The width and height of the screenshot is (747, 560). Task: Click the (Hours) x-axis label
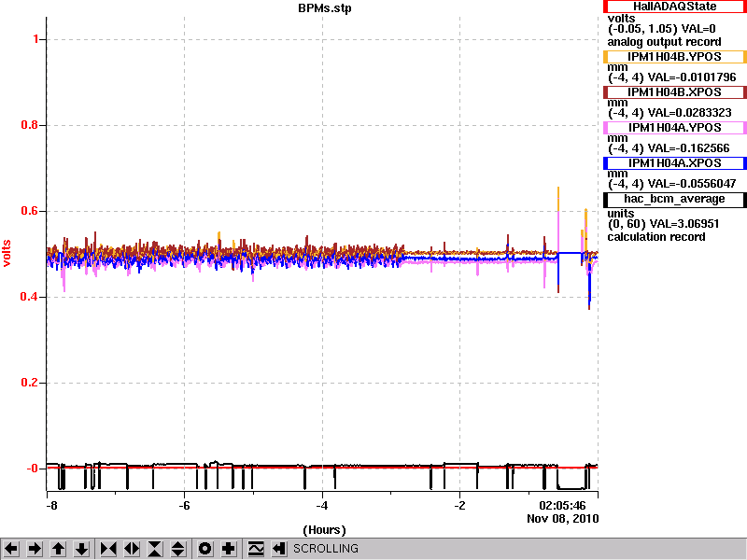pos(324,530)
